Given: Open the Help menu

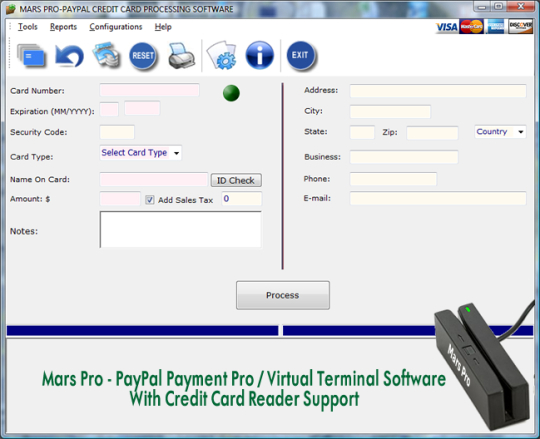Looking at the screenshot, I should (163, 27).
